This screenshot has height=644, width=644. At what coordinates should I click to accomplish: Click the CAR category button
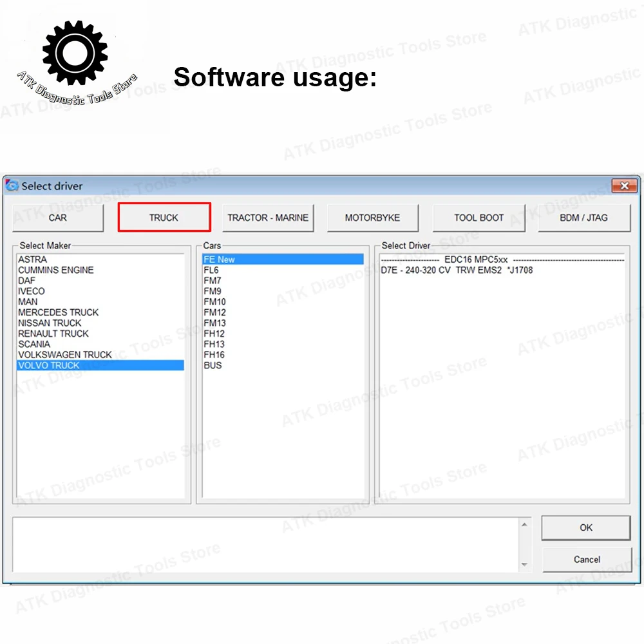tap(58, 218)
